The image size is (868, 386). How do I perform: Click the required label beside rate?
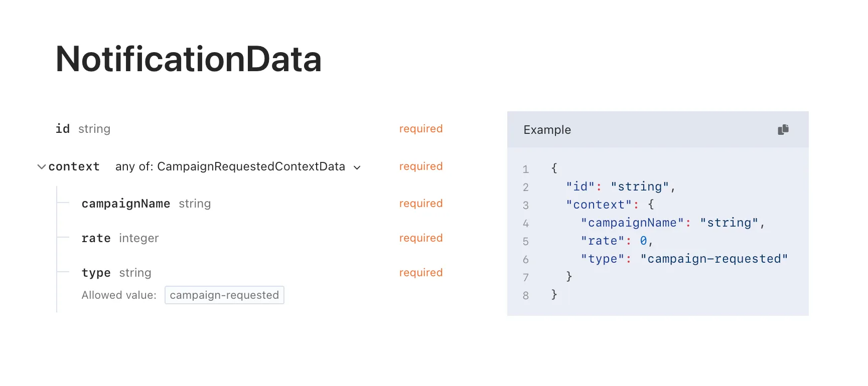click(x=420, y=238)
